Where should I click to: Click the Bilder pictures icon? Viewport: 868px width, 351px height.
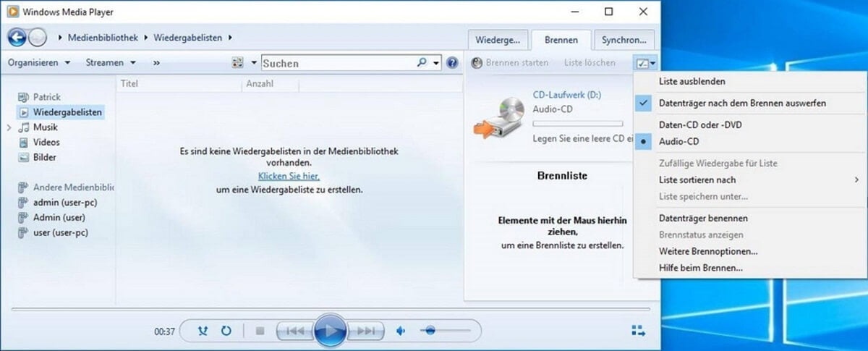pos(24,157)
